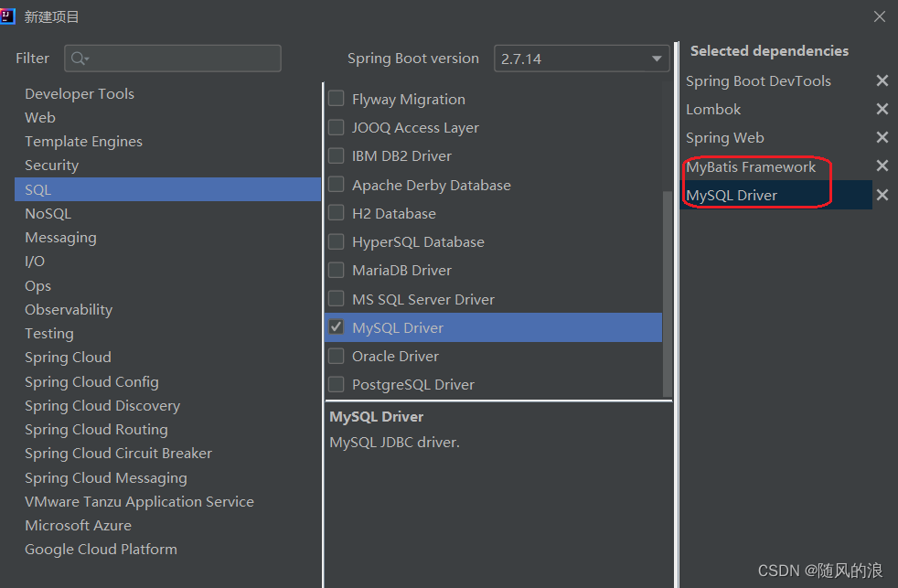Tick the IBM DB2 Driver checkbox
898x588 pixels.
click(x=337, y=155)
